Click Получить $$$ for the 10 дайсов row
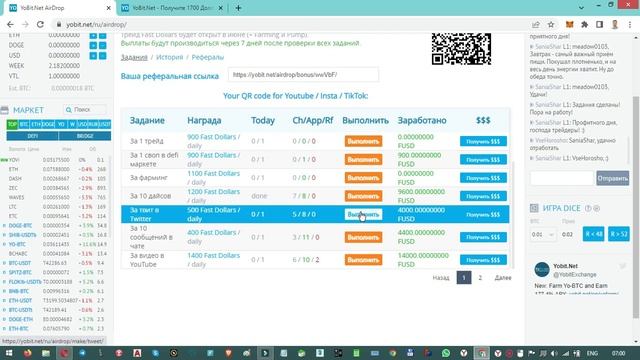 point(483,196)
